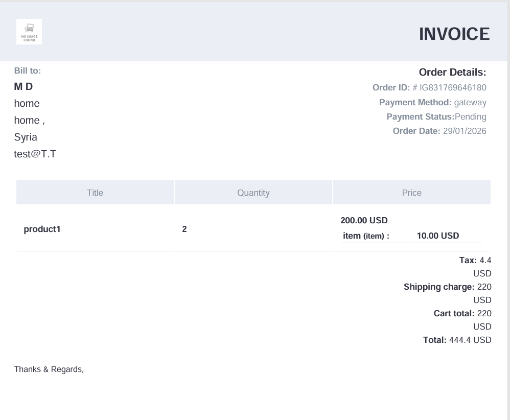The image size is (510, 420).
Task: Click the 'Thanks & Regards,' text
Action: [x=49, y=369]
